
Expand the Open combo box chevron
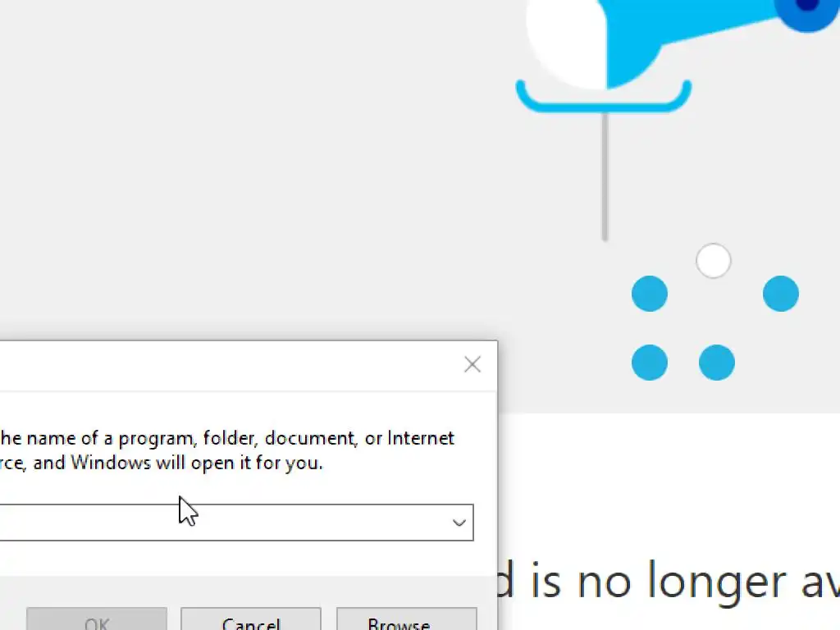pos(459,523)
